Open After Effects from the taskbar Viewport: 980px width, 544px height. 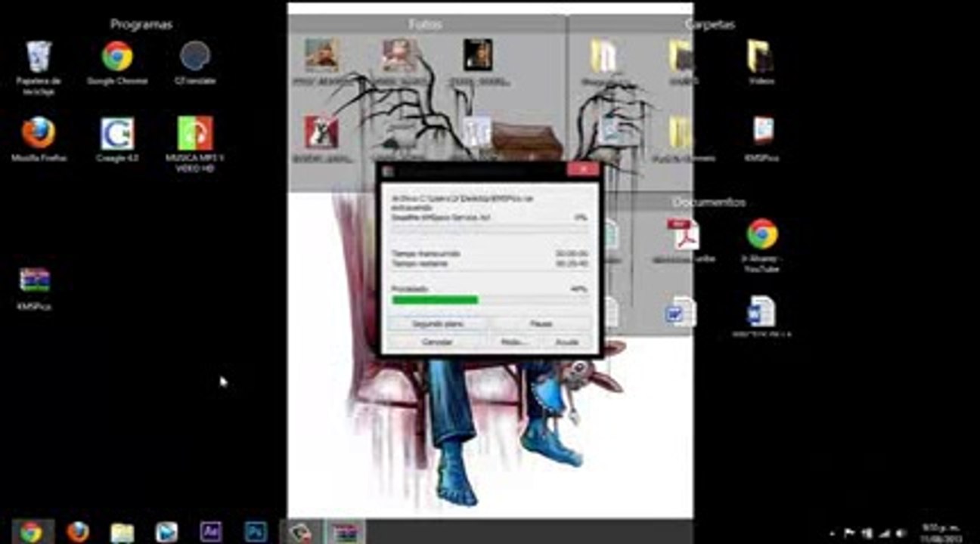[211, 531]
